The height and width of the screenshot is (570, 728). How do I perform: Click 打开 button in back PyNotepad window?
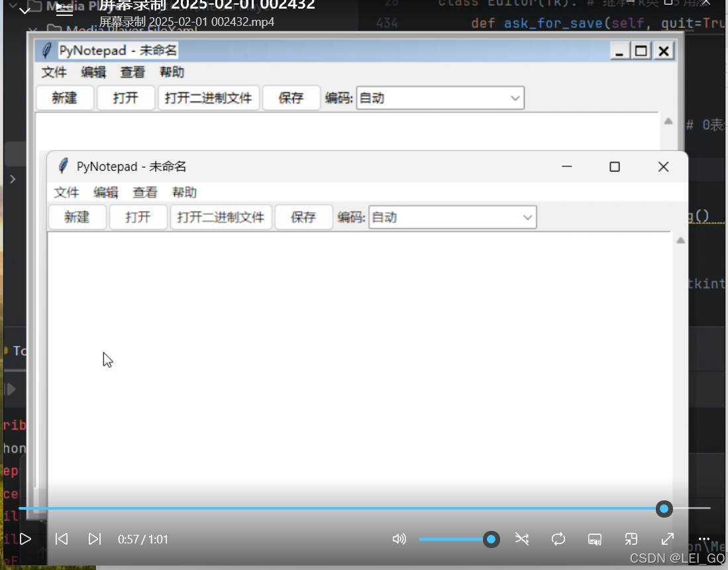(x=125, y=97)
